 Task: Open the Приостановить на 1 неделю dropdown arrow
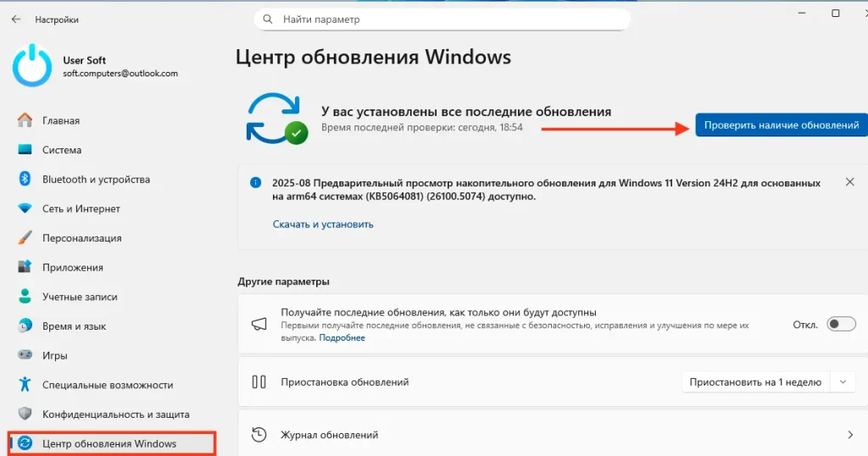843,382
